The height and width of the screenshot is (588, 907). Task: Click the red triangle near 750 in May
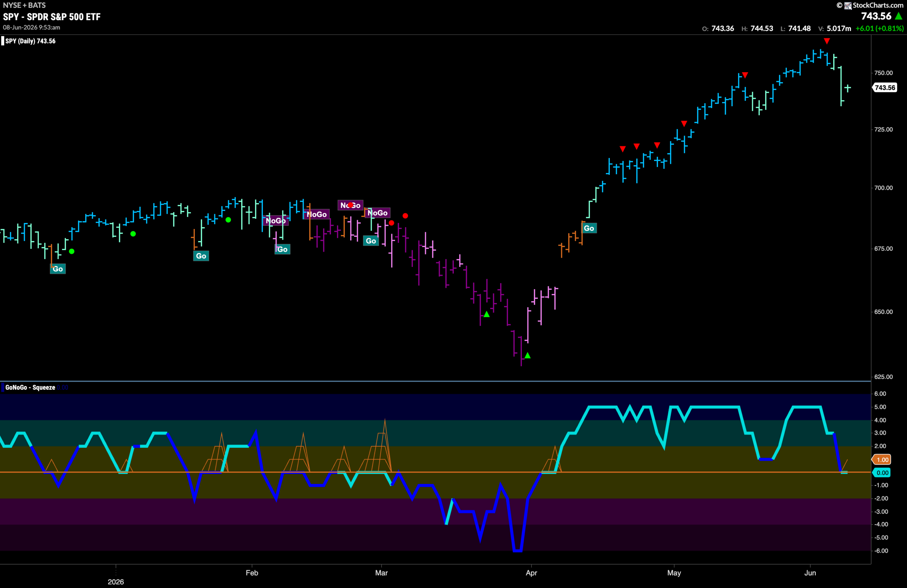pos(745,75)
